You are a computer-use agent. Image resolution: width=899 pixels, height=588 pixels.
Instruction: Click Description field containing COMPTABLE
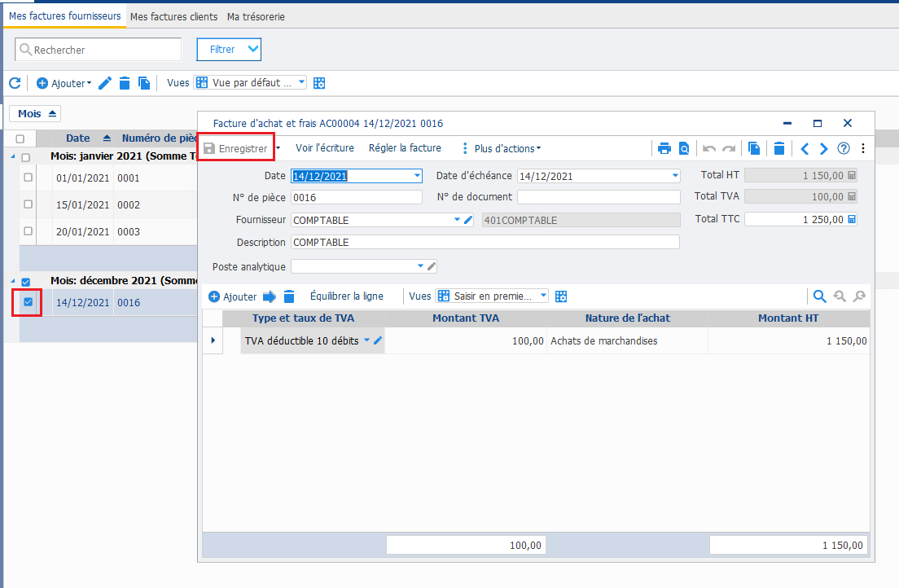(x=485, y=242)
